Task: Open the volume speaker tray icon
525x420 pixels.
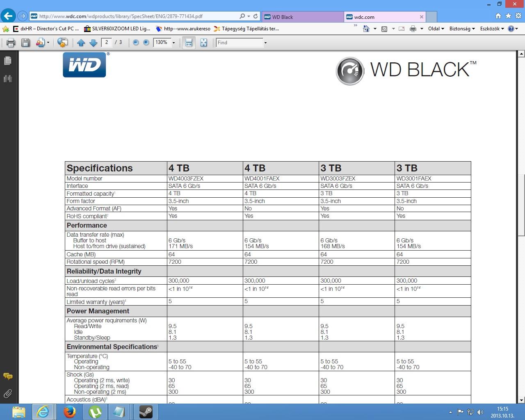Action: click(480, 412)
